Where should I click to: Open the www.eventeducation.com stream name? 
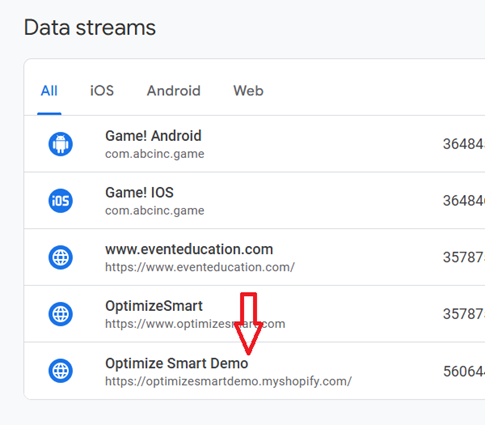click(x=189, y=249)
